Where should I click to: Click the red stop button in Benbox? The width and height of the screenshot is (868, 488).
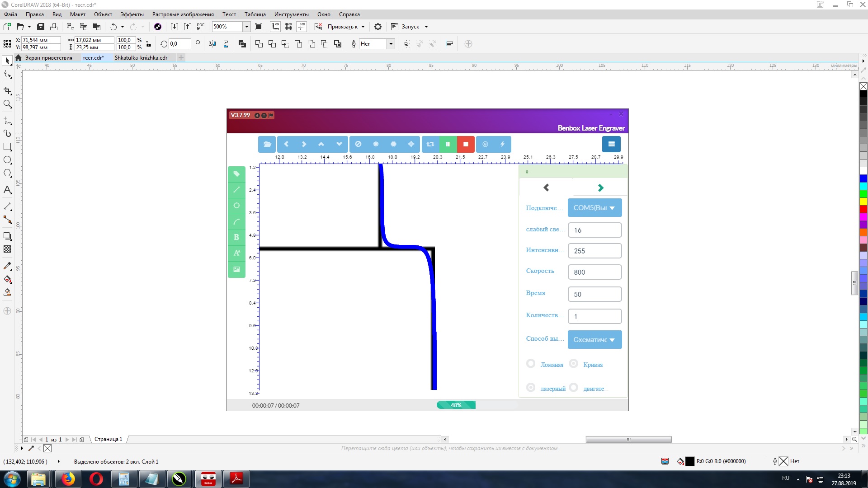pyautogui.click(x=466, y=144)
